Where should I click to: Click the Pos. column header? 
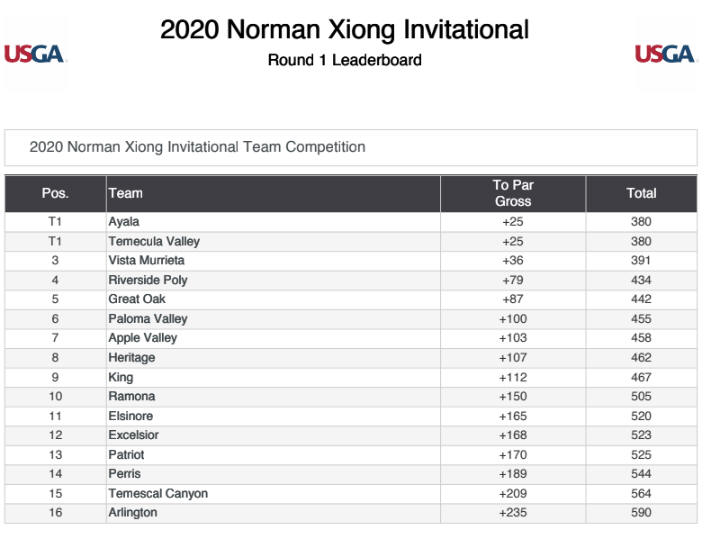point(55,193)
